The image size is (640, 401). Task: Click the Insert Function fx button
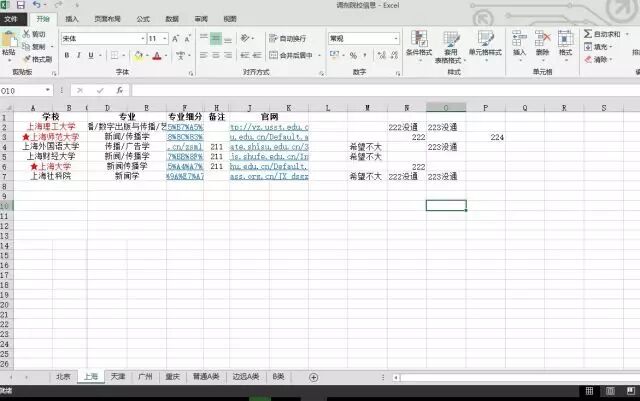(x=120, y=90)
